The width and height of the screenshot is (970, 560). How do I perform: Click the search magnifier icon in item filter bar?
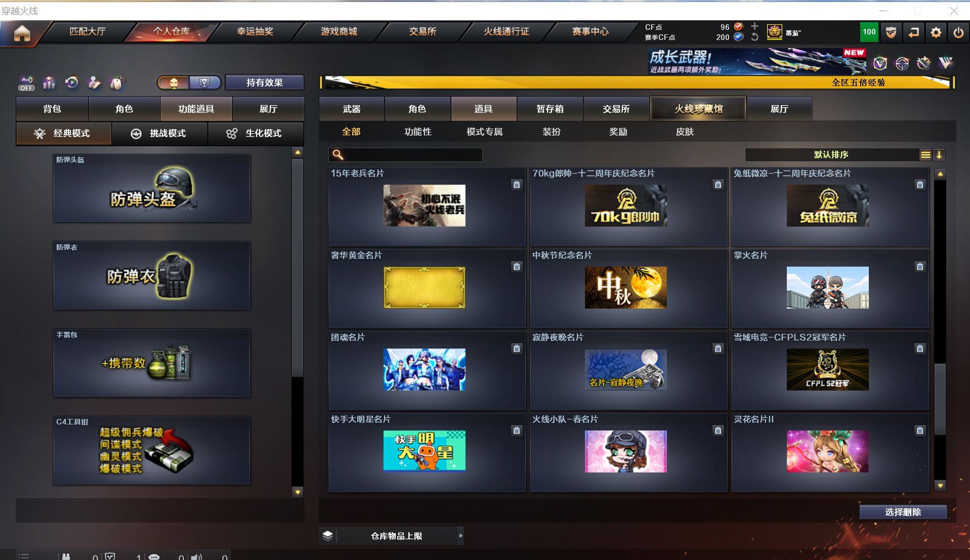pyautogui.click(x=336, y=154)
